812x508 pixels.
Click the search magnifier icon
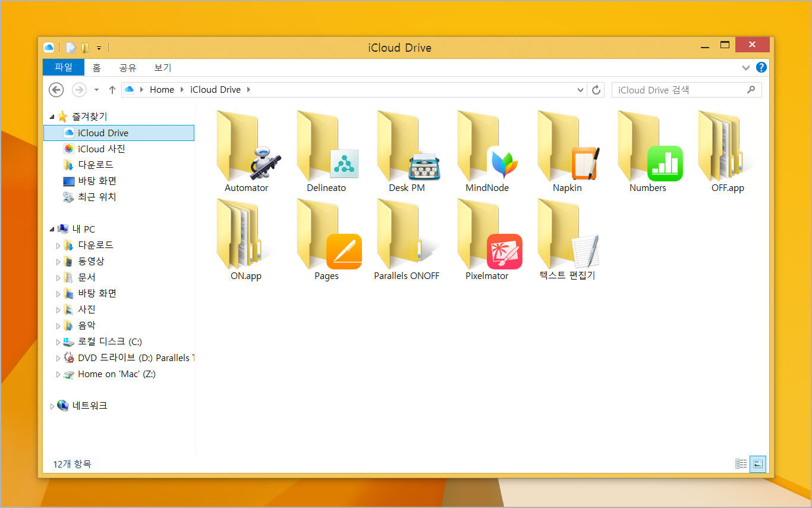751,90
